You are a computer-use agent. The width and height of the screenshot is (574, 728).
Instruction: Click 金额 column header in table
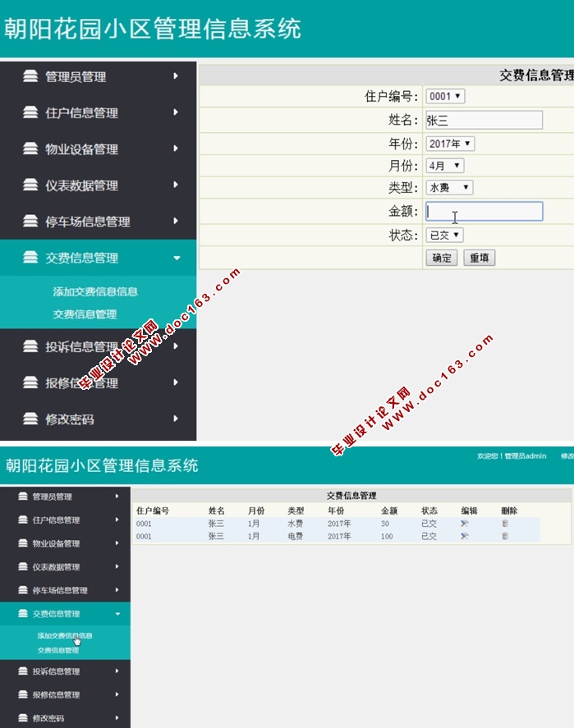(389, 511)
